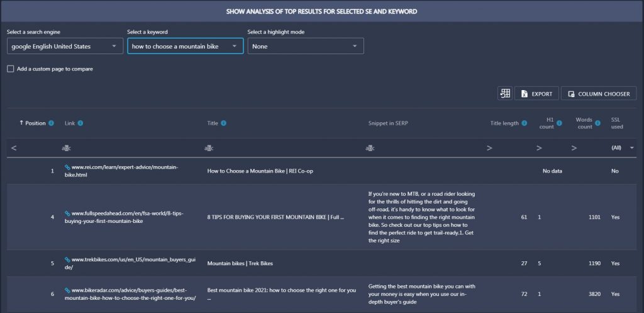Click info icon next to Position header
644x313 pixels.
point(52,123)
